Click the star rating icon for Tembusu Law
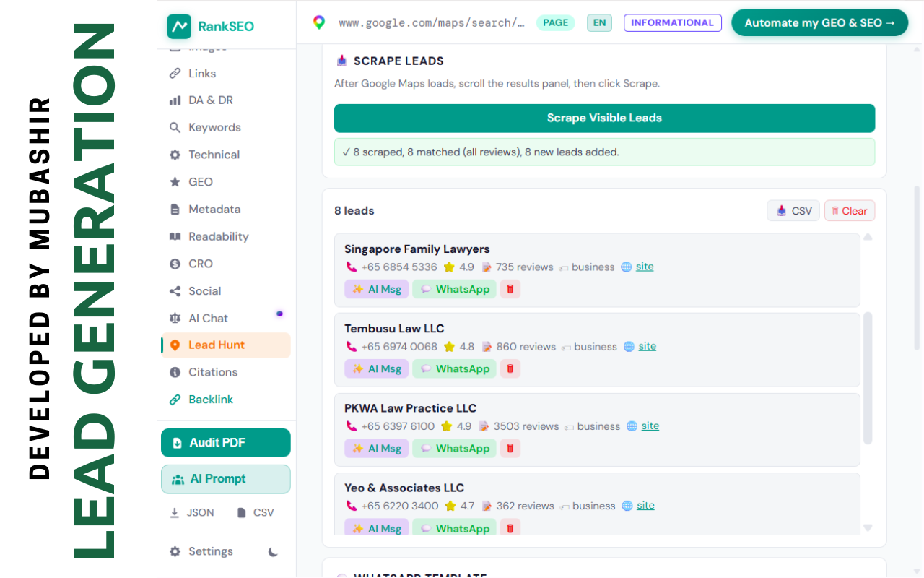 tap(449, 346)
